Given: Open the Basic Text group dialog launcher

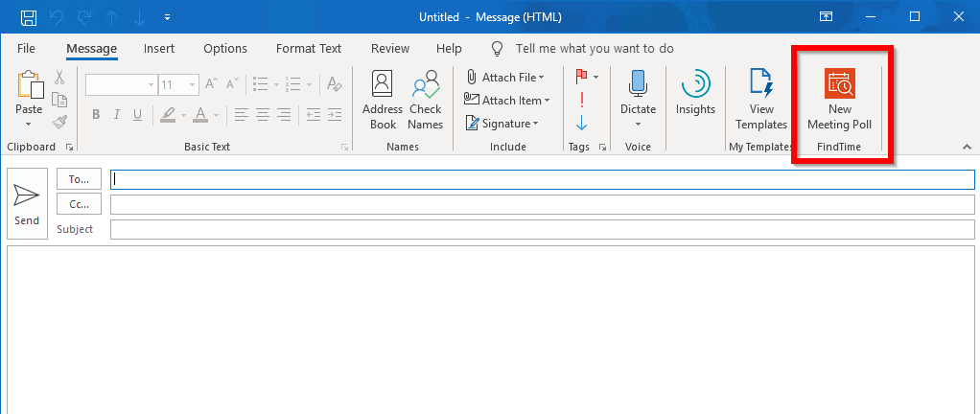Looking at the screenshot, I should coord(344,148).
